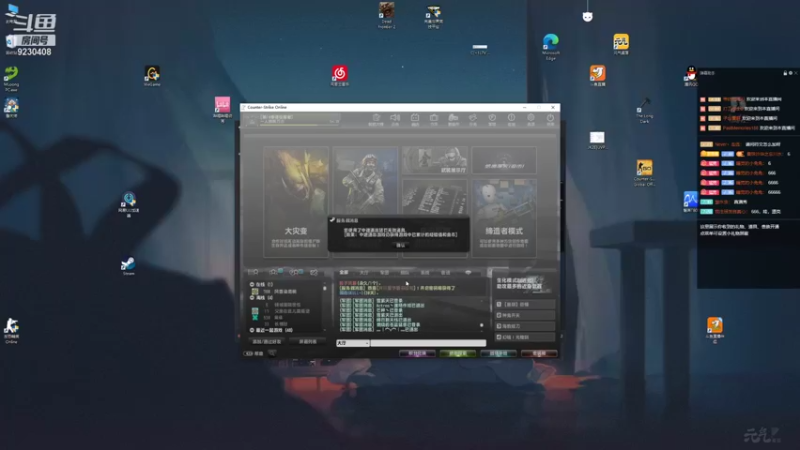Click the green button in the bottom bar
The height and width of the screenshot is (450, 800).
click(x=458, y=353)
